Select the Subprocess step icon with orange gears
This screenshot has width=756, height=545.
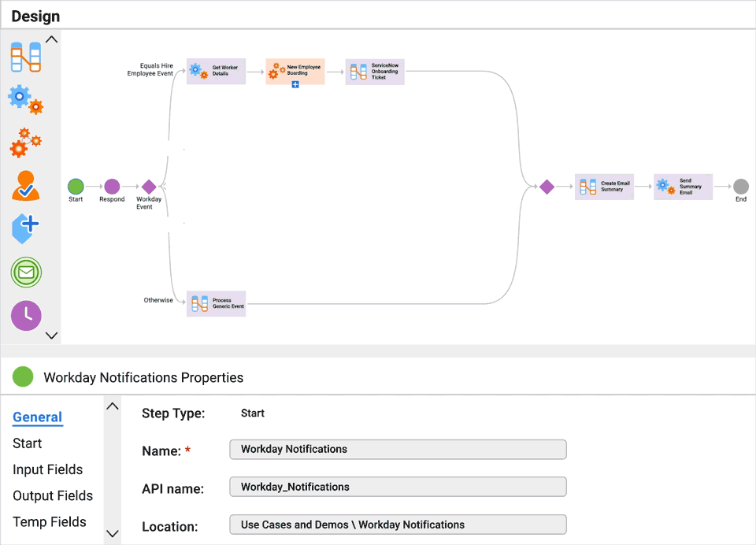26,143
